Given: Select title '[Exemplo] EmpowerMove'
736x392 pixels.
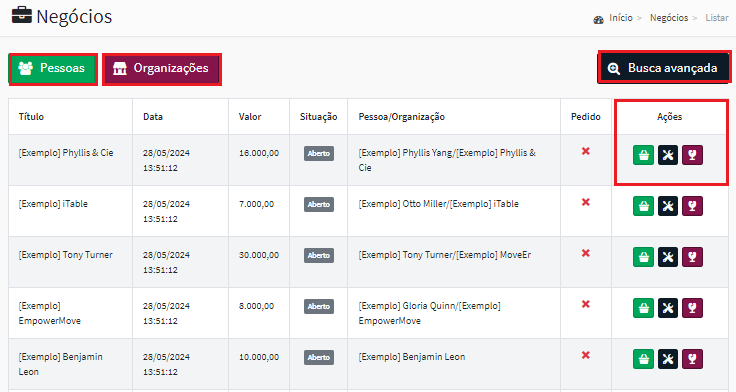Looking at the screenshot, I should coord(50,313).
